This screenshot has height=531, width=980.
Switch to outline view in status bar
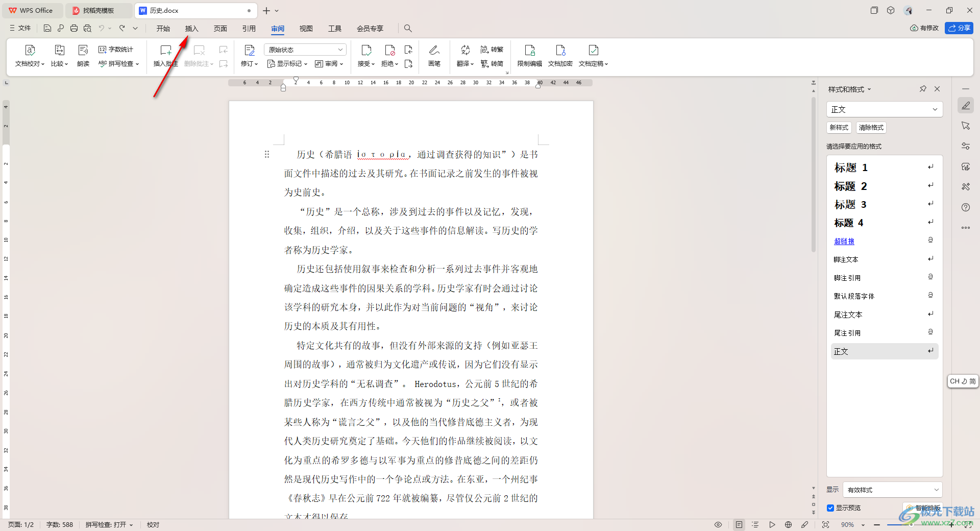[x=755, y=525]
